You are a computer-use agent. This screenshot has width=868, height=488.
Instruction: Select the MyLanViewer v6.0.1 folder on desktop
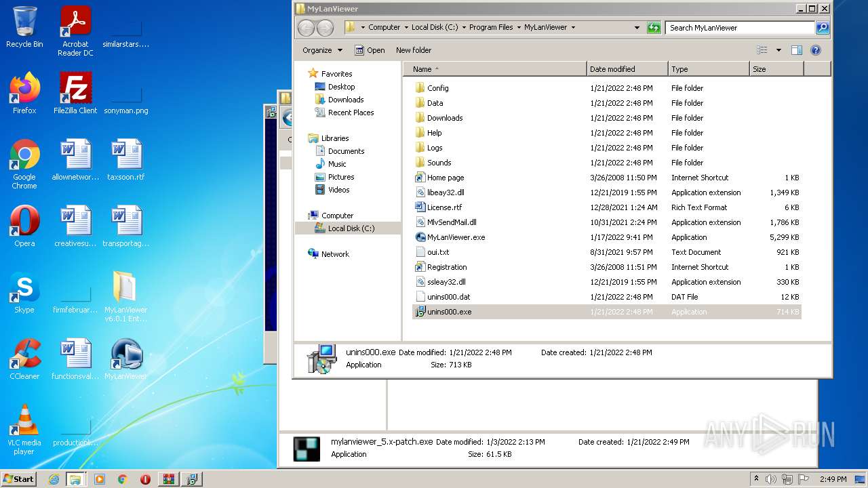[x=126, y=297]
